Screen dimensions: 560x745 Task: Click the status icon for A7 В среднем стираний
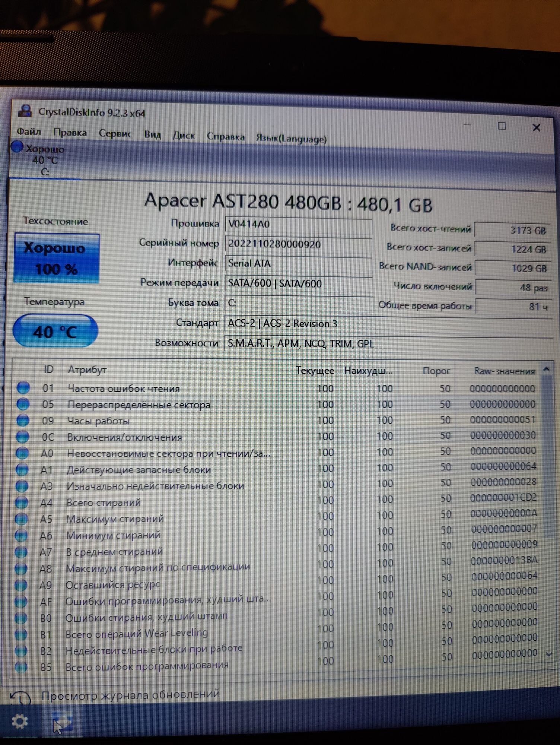[x=21, y=551]
